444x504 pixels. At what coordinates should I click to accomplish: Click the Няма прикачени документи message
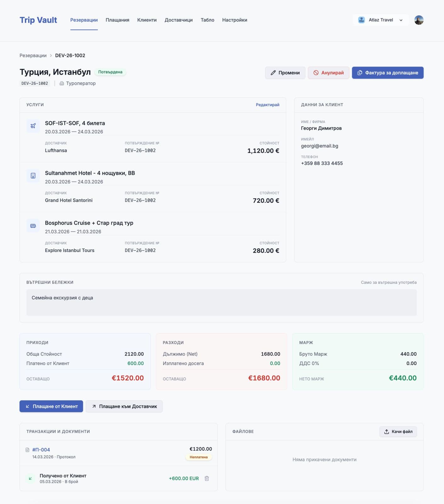click(x=324, y=460)
